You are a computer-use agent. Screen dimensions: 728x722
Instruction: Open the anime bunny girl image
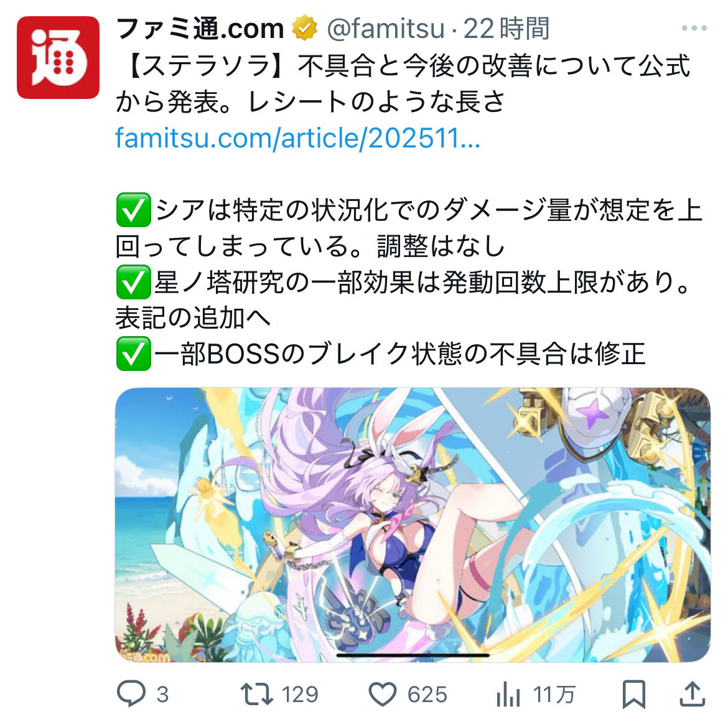[x=413, y=525]
